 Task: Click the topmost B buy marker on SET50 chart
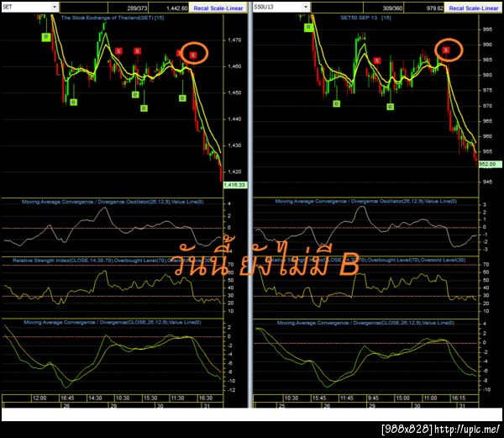tap(308, 28)
